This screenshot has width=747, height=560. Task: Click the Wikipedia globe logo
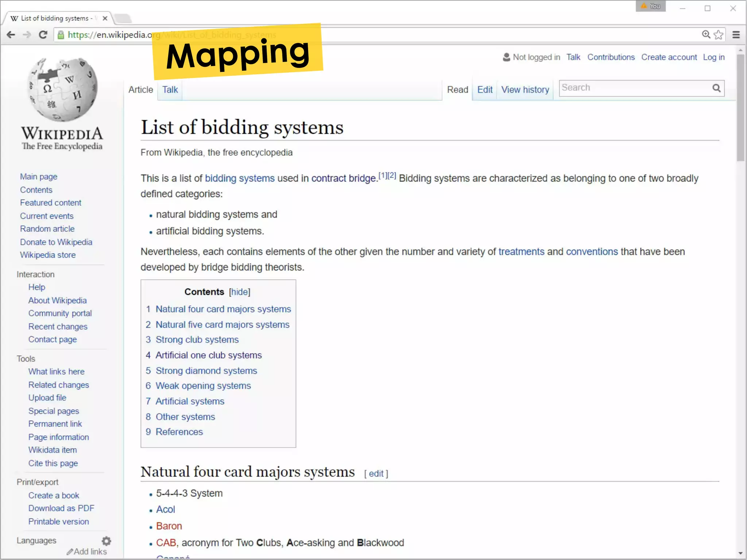click(x=62, y=89)
